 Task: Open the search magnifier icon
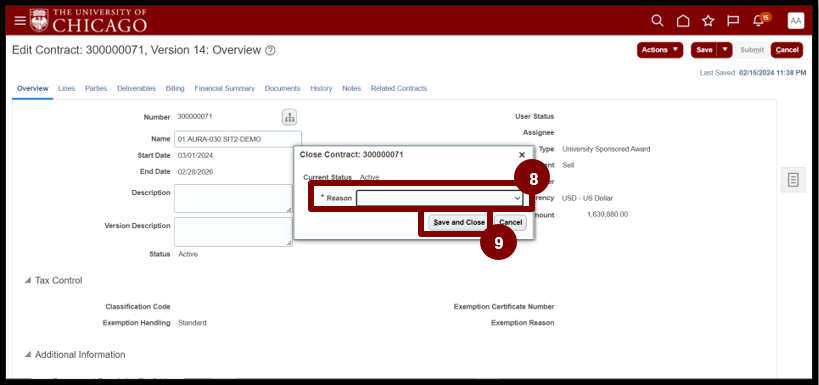658,21
